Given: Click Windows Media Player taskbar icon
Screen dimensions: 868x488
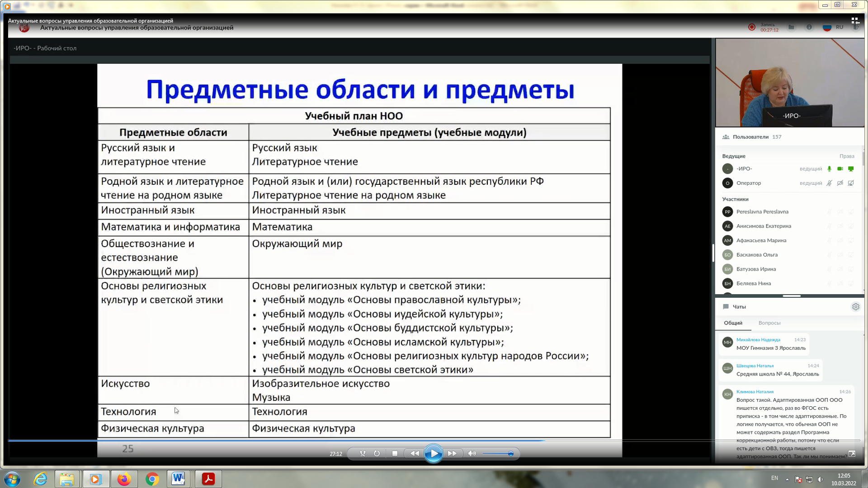Looking at the screenshot, I should (95, 479).
